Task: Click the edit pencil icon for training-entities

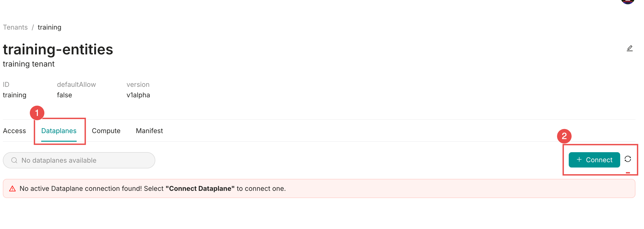Action: tap(629, 48)
